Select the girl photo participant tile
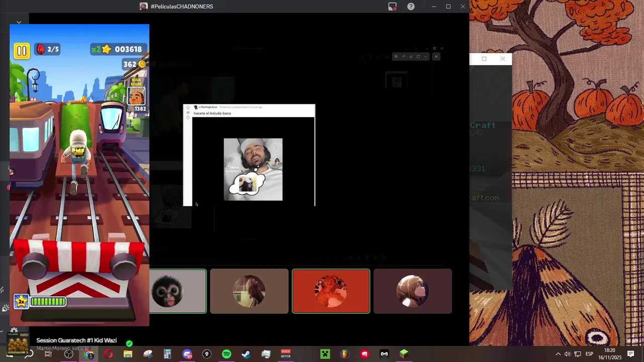644x362 pixels. 249,291
